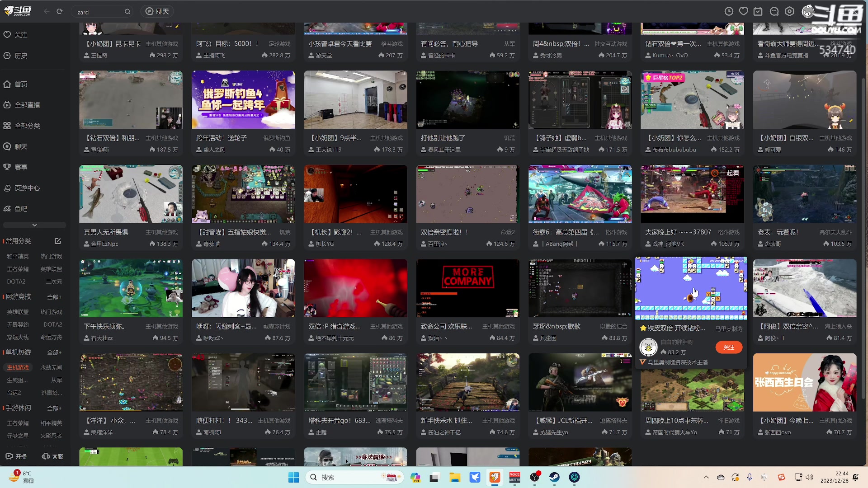
Task: Open the 火影忍者 category link
Action: coord(51,436)
